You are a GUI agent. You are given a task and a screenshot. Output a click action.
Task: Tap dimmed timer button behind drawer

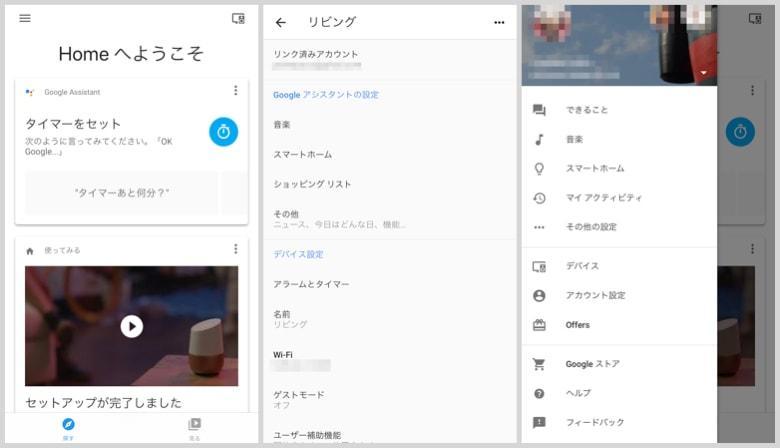tap(740, 132)
